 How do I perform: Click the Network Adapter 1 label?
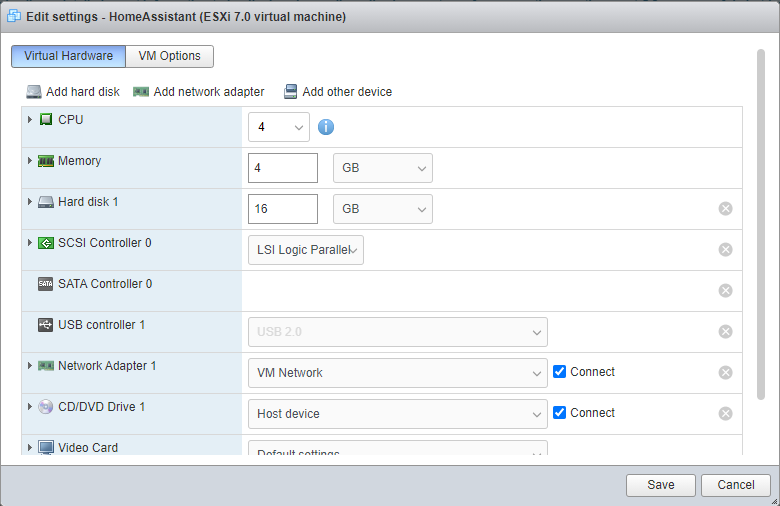pyautogui.click(x=107, y=366)
